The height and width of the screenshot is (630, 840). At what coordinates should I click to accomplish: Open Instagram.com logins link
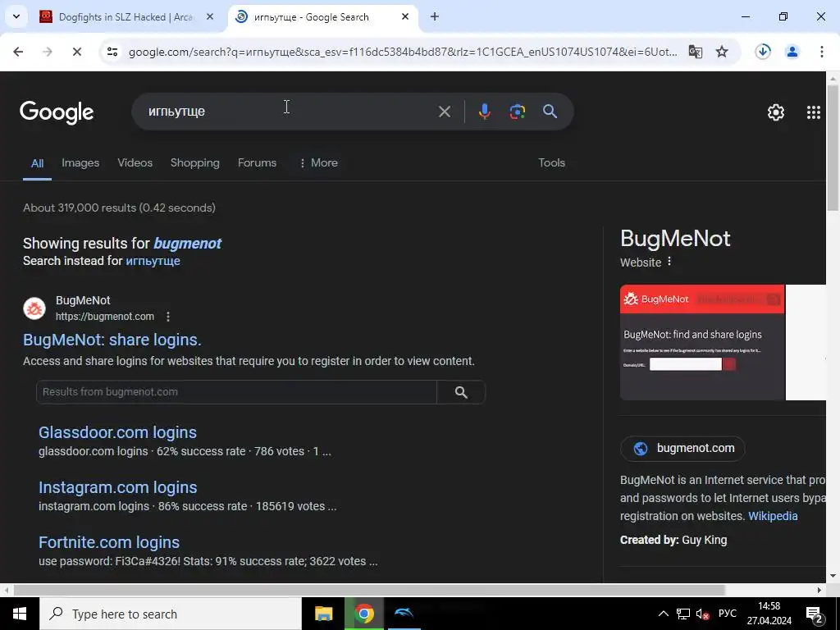(x=118, y=487)
